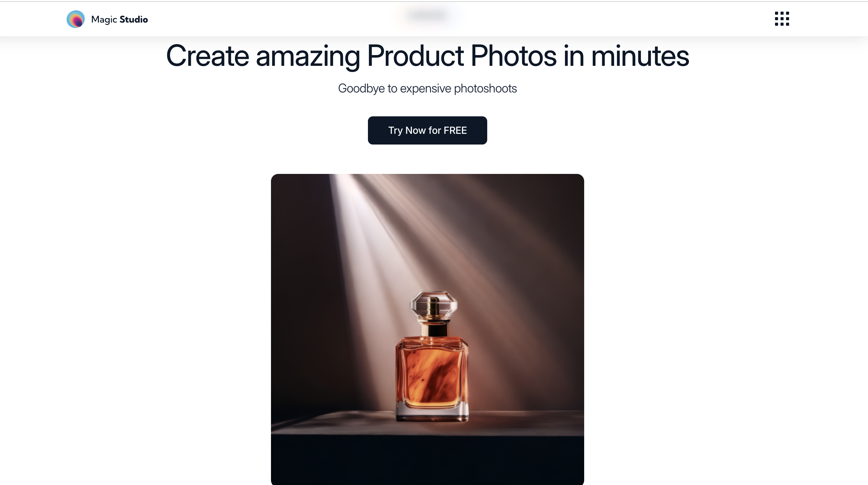Viewport: 868px width, 485px height.
Task: Click 'Product Photos' in the main heading
Action: click(462, 56)
